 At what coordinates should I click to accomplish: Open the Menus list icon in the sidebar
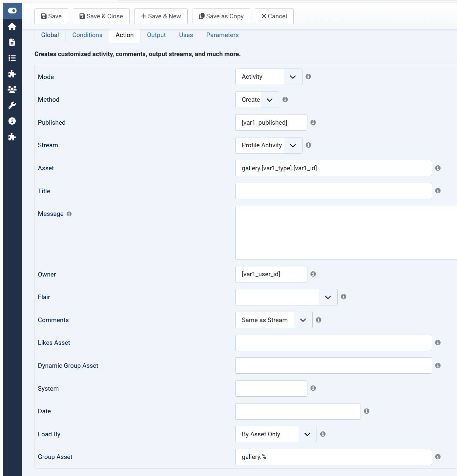tap(12, 58)
